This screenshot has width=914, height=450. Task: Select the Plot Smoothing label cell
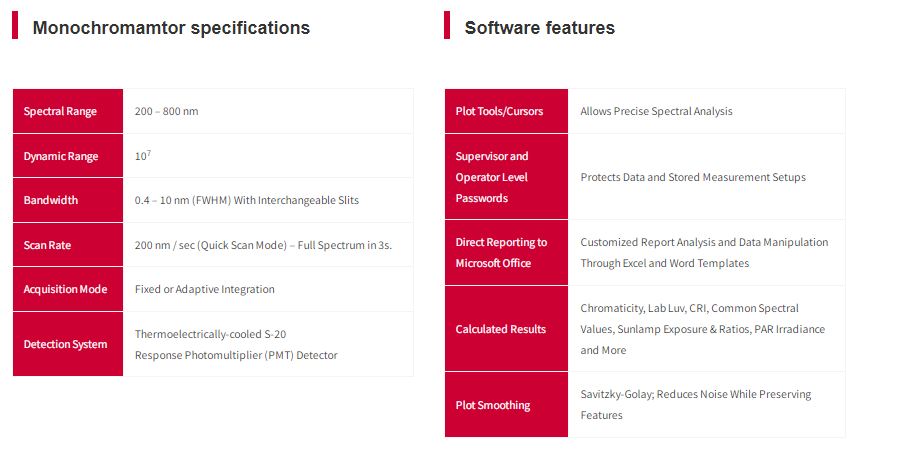(x=506, y=405)
